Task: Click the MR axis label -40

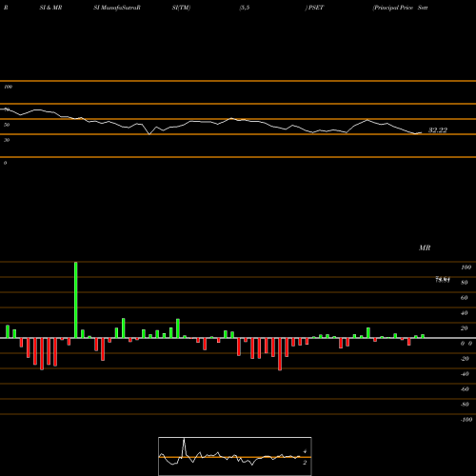Action: pyautogui.click(x=465, y=374)
